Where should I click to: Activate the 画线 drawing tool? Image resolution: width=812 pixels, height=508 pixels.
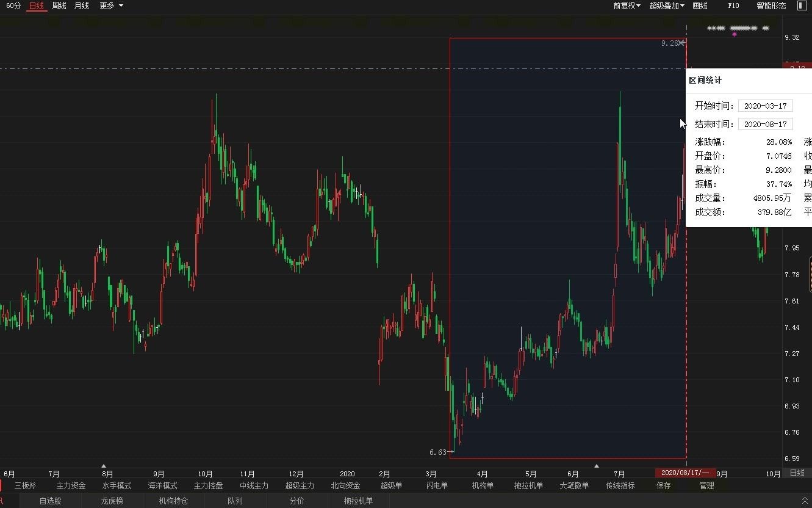point(700,5)
